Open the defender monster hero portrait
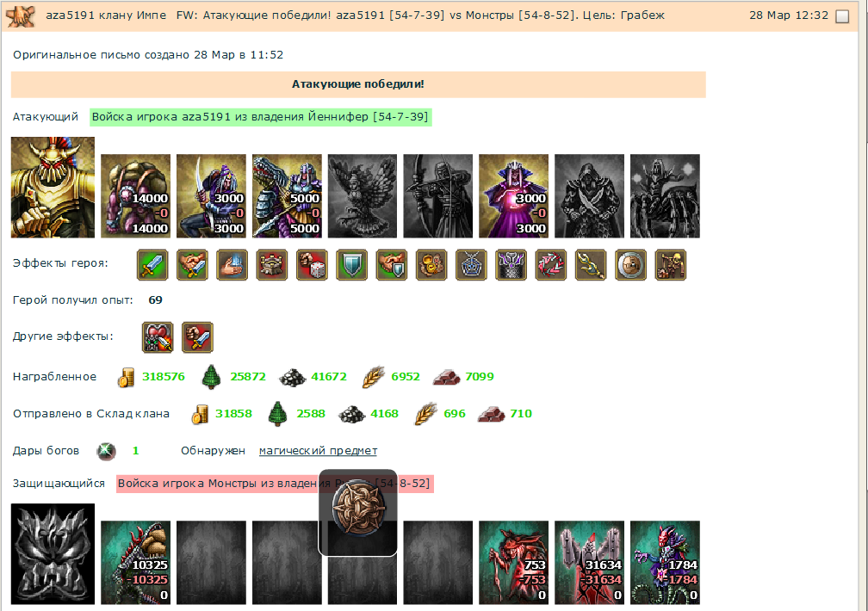868x611 pixels. [53, 554]
